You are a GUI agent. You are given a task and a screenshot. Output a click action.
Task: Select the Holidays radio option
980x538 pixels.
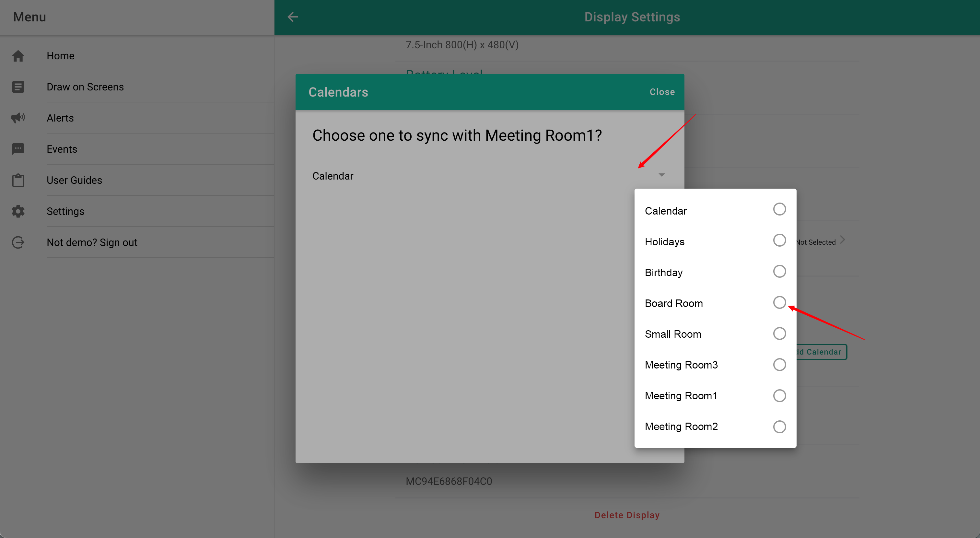pyautogui.click(x=779, y=240)
